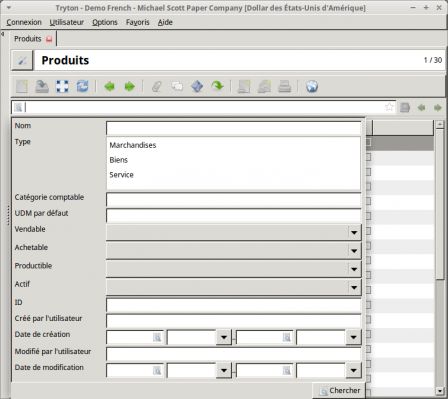Launch action with the blue diamond icon

click(197, 87)
